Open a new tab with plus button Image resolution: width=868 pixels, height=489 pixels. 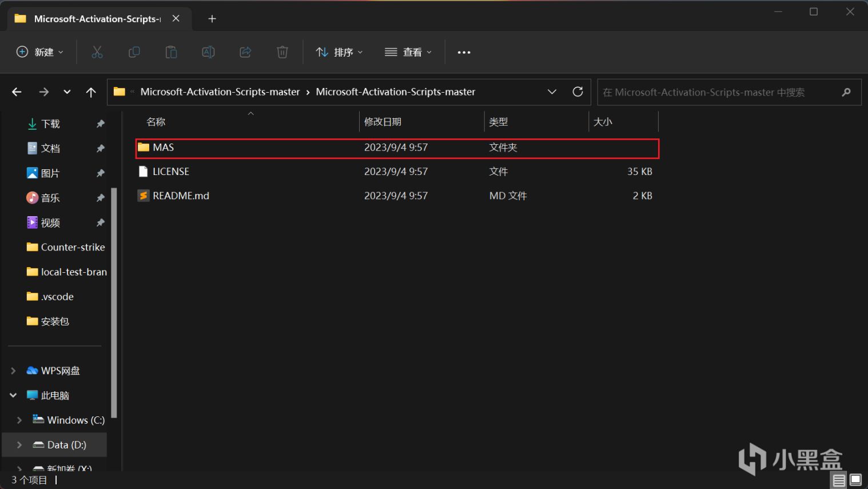coord(212,19)
